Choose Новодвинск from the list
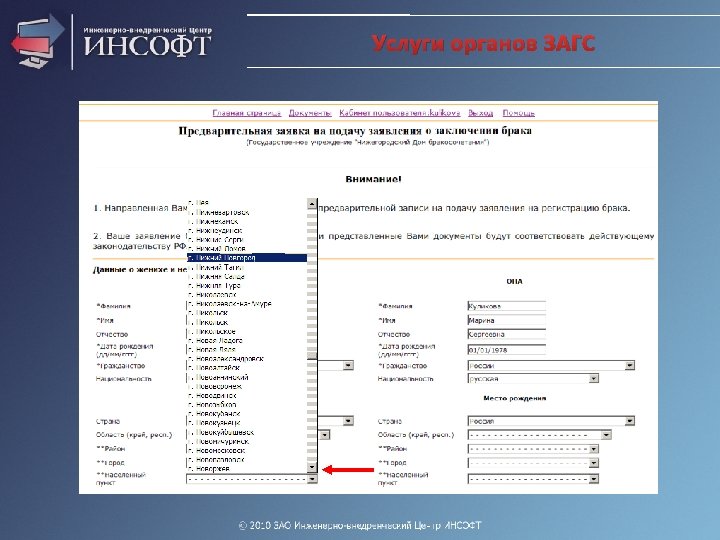Screen dimensions: 720x540 coord(247,395)
